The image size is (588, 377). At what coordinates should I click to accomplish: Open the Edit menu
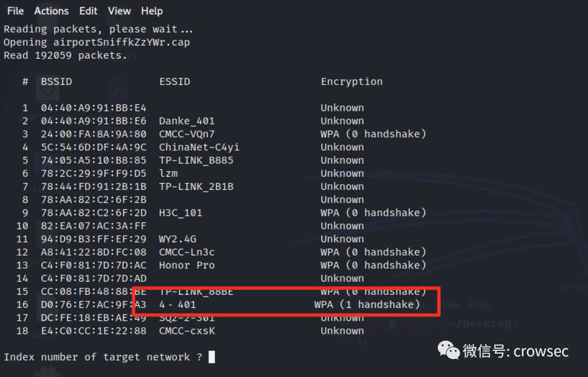[x=88, y=11]
